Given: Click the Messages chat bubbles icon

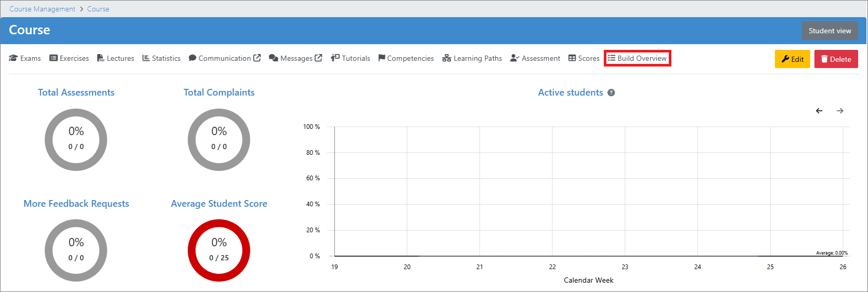Looking at the screenshot, I should pyautogui.click(x=274, y=58).
